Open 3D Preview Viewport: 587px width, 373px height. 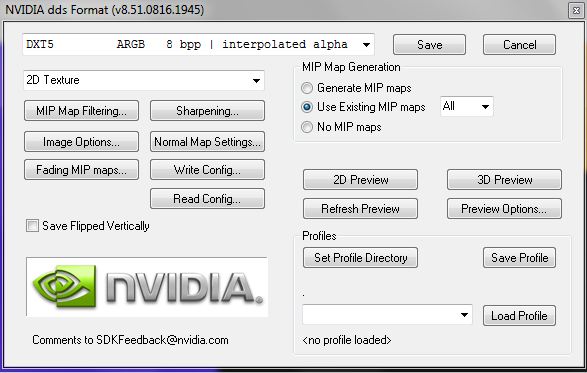[504, 180]
